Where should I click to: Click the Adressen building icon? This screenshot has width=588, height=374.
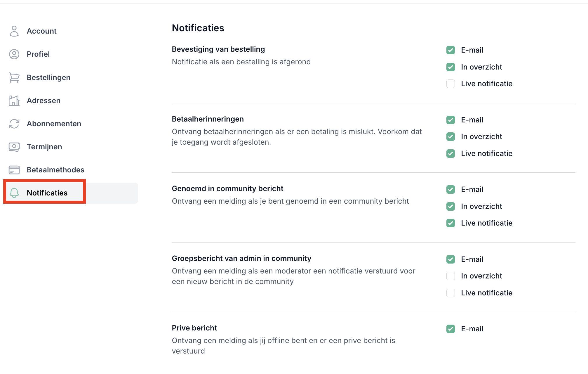(14, 101)
